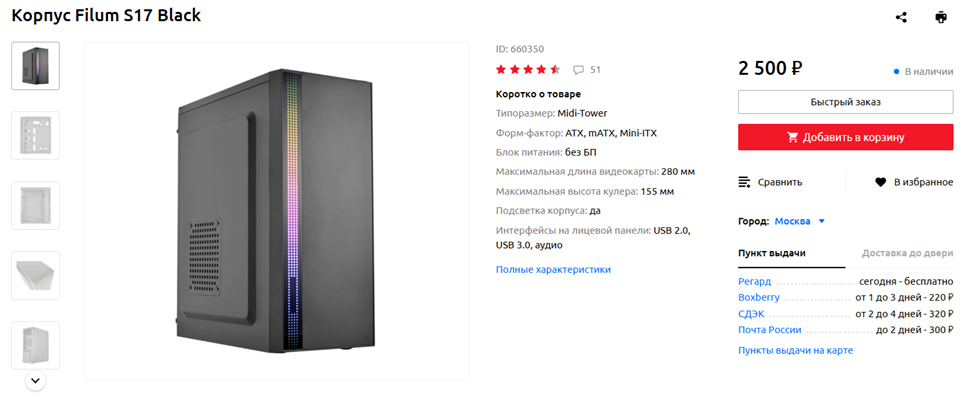Open the city dropdown Москва
Image resolution: width=974 pixels, height=400 pixels.
801,221
